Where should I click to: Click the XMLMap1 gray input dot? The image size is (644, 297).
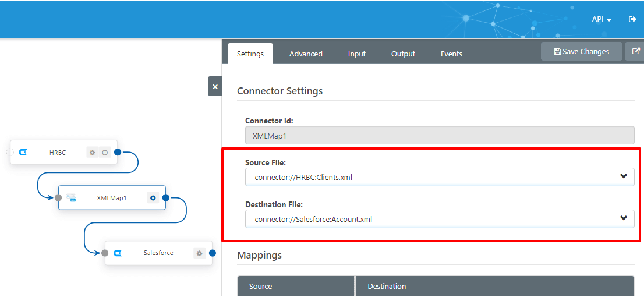pyautogui.click(x=58, y=198)
